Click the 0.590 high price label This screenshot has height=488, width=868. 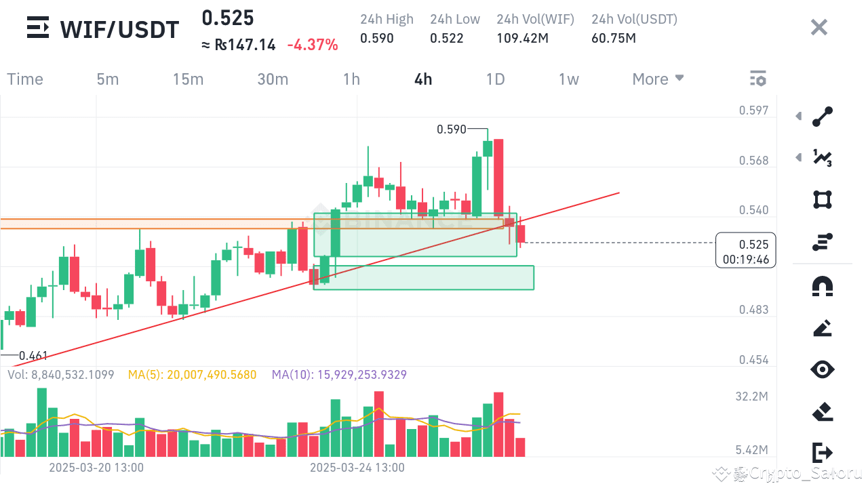[453, 129]
